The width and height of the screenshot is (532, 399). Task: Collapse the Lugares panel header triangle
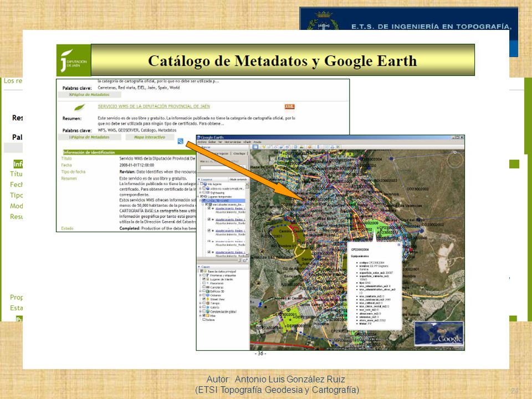click(x=199, y=180)
